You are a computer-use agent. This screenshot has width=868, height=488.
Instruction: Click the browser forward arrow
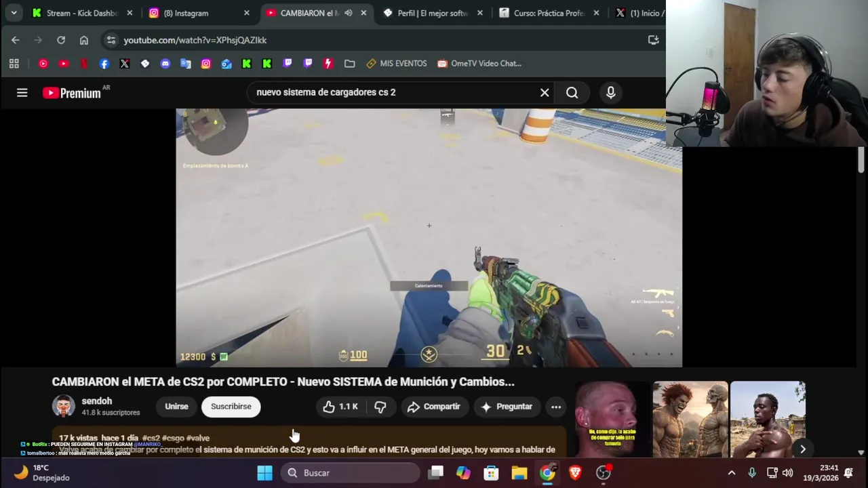[38, 40]
